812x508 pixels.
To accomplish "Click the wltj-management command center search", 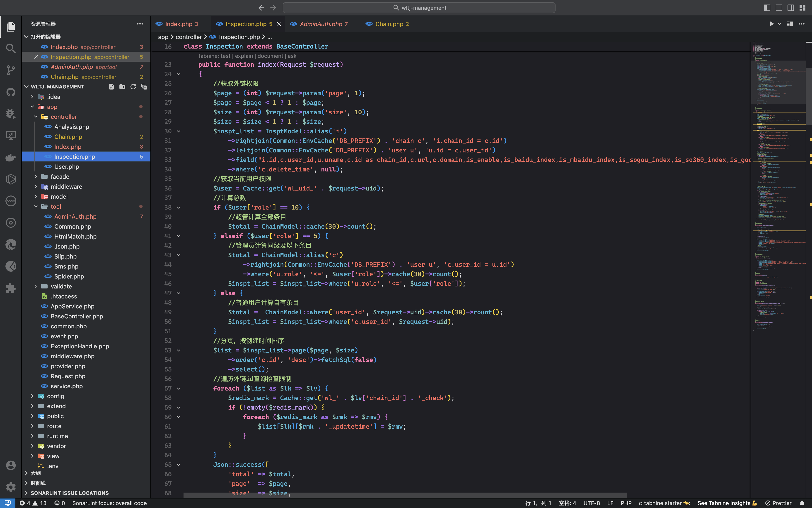I will coord(419,8).
